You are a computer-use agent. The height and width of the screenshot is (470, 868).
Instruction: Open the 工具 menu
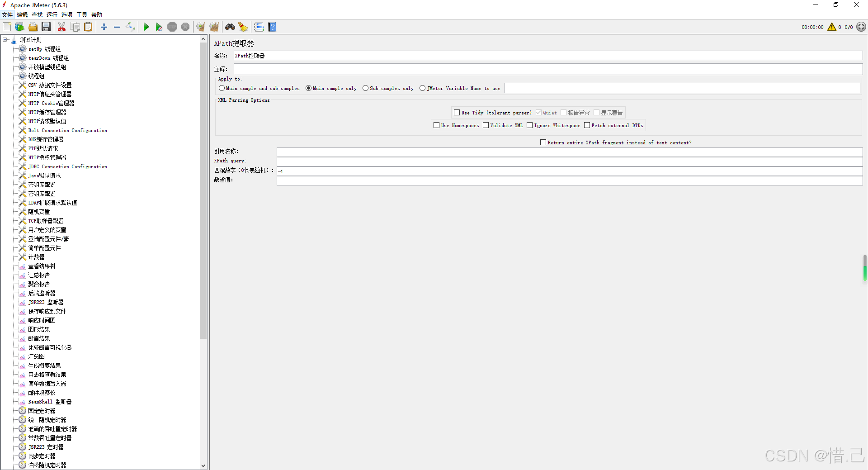click(x=82, y=15)
